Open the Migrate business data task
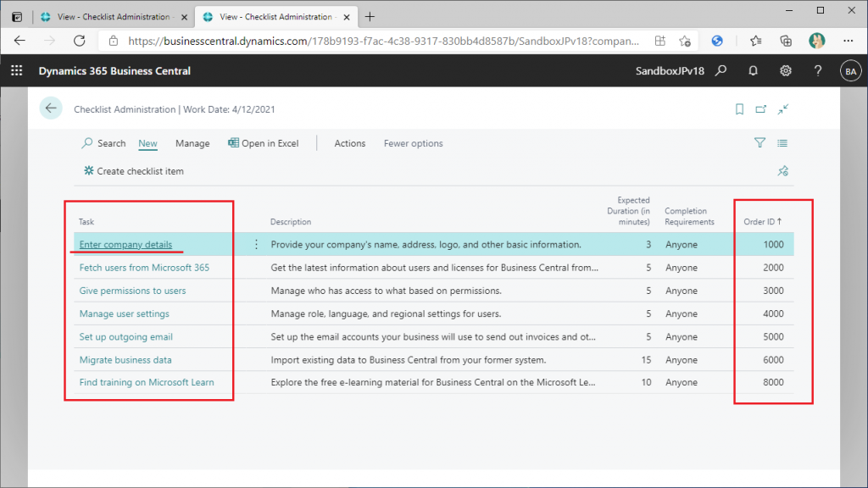 pyautogui.click(x=125, y=359)
